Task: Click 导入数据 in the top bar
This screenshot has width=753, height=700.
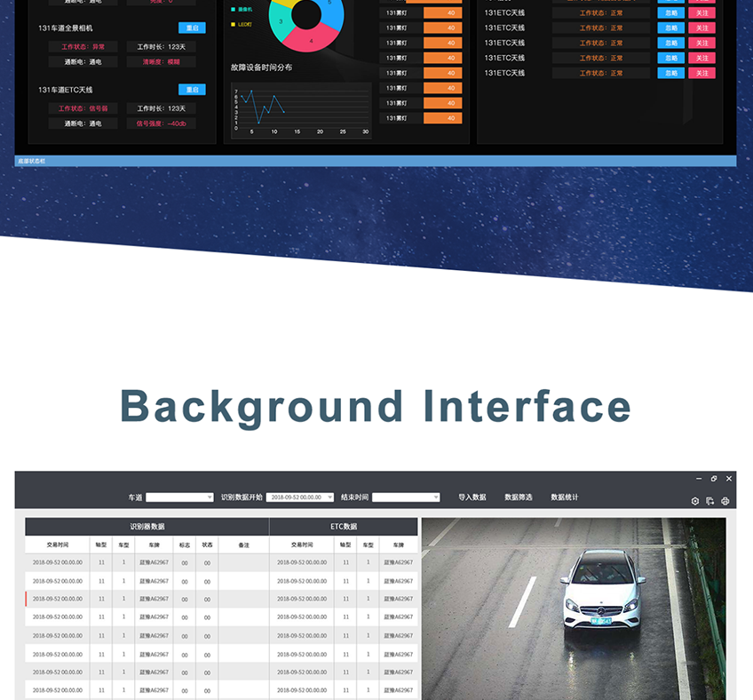Action: [x=472, y=497]
